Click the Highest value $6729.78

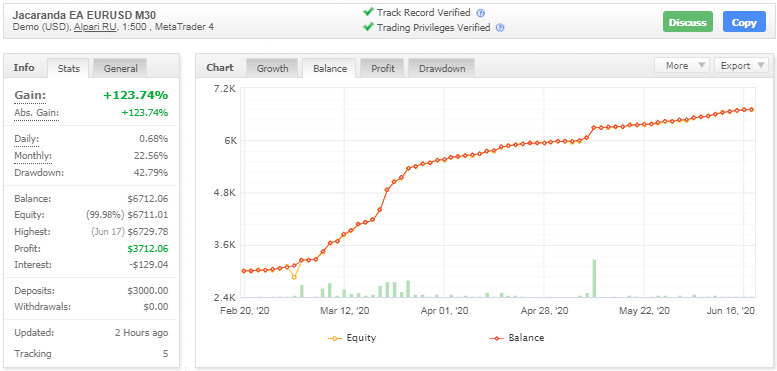coord(148,231)
